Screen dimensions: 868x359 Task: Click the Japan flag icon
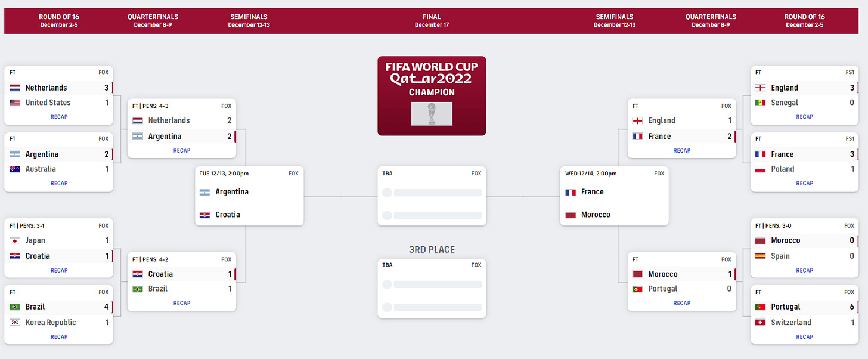pos(15,240)
